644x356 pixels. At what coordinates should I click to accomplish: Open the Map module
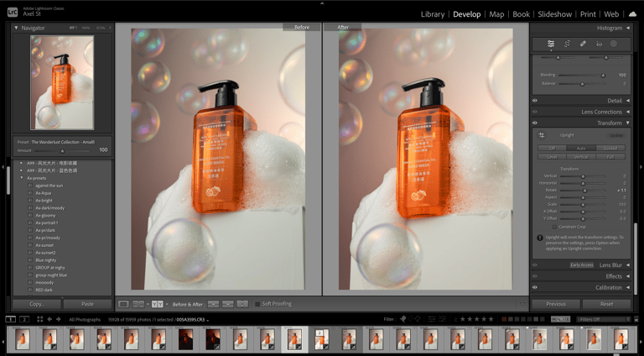[496, 14]
